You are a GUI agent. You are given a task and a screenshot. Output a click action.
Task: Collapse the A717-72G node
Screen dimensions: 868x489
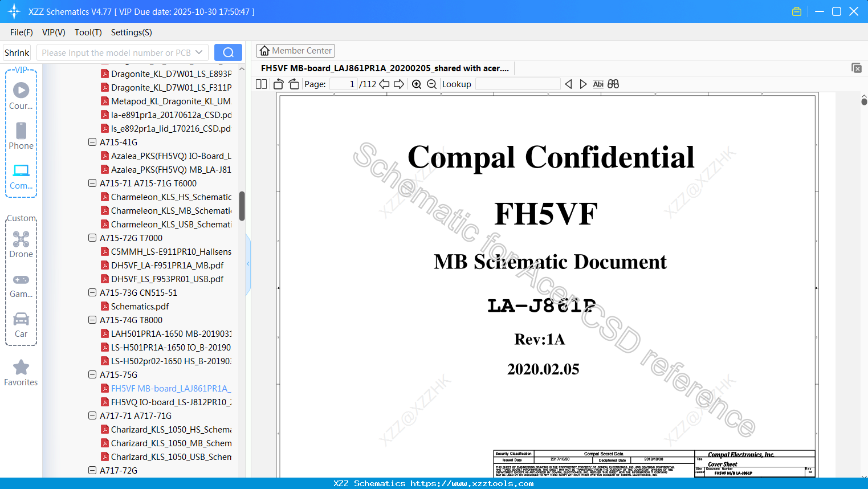92,470
